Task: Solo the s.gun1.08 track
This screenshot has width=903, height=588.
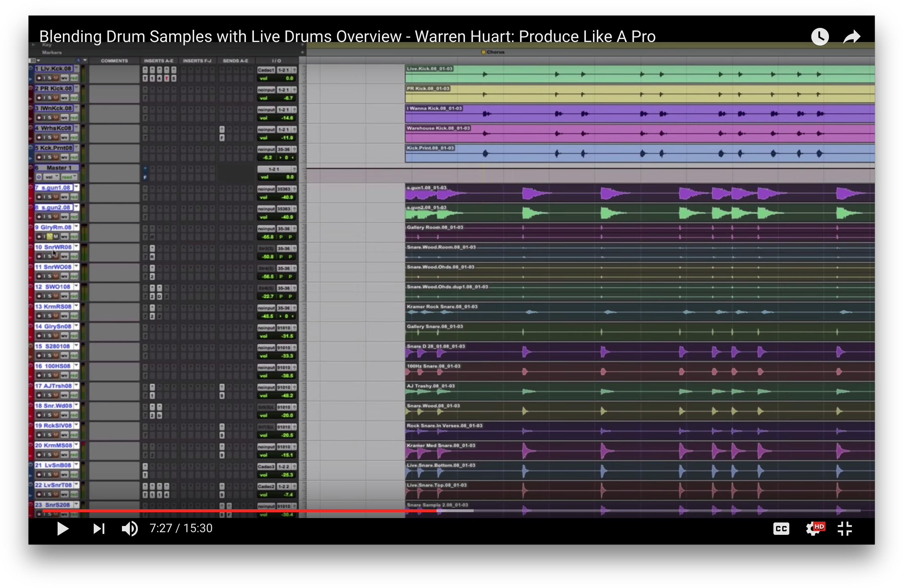Action: [x=50, y=197]
